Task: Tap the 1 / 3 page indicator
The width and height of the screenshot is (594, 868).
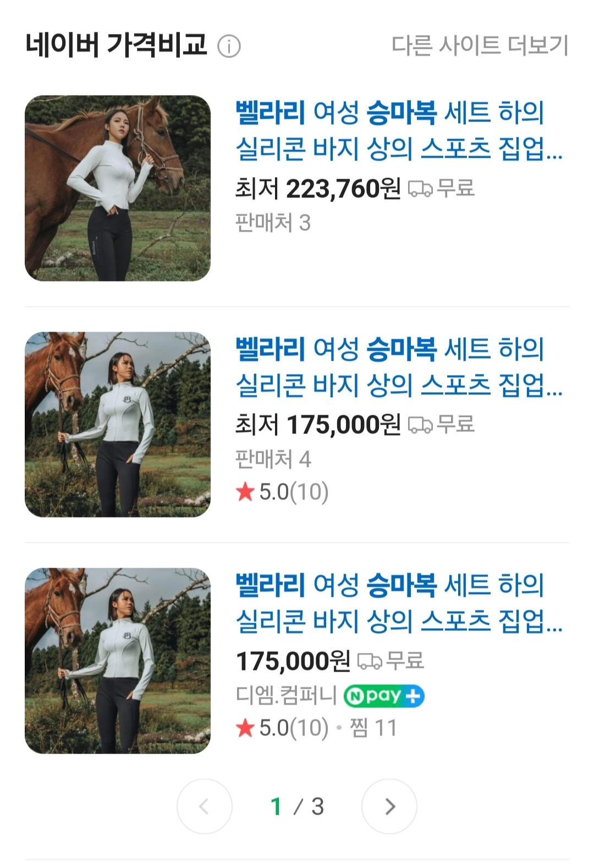Action: pos(297,806)
